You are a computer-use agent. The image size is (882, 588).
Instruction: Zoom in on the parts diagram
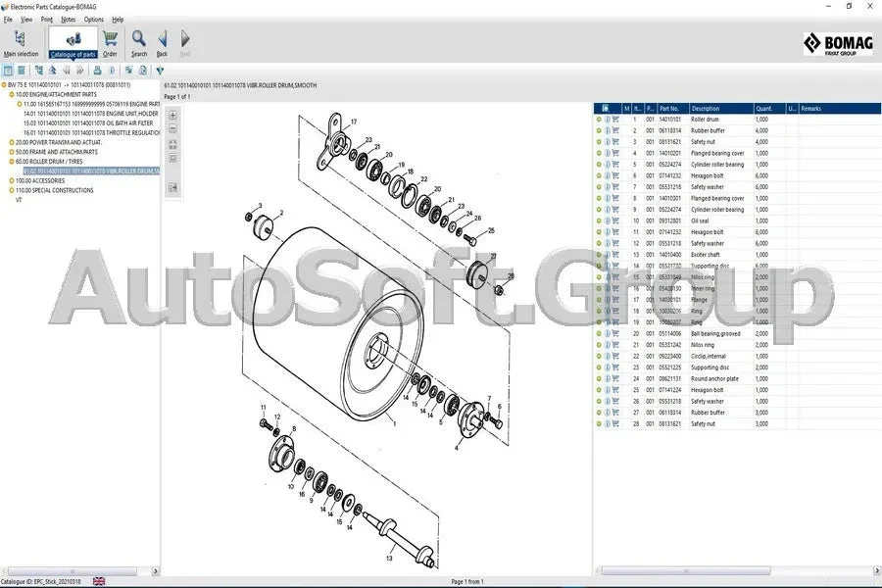[x=172, y=116]
